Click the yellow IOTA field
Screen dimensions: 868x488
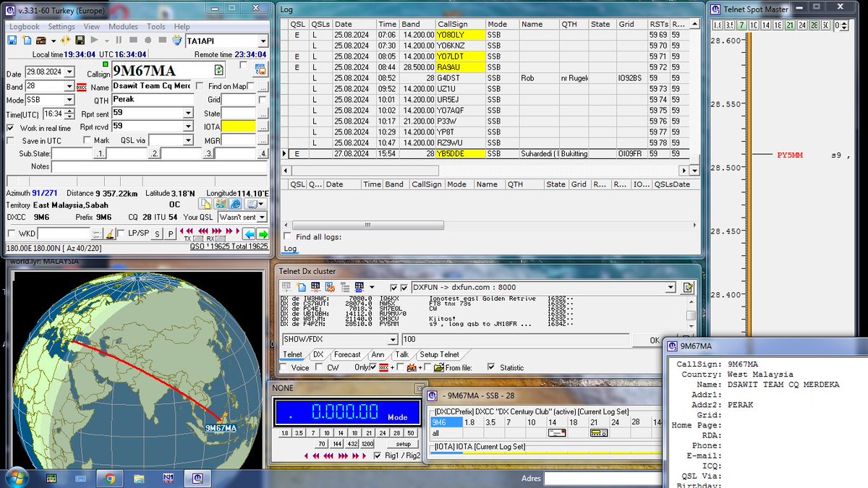pos(238,127)
